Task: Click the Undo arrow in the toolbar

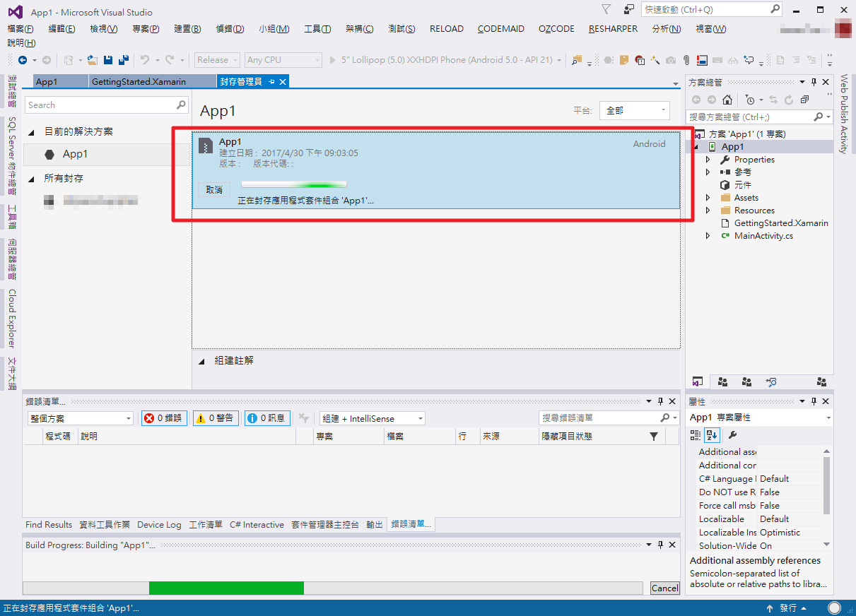Action: pyautogui.click(x=145, y=60)
